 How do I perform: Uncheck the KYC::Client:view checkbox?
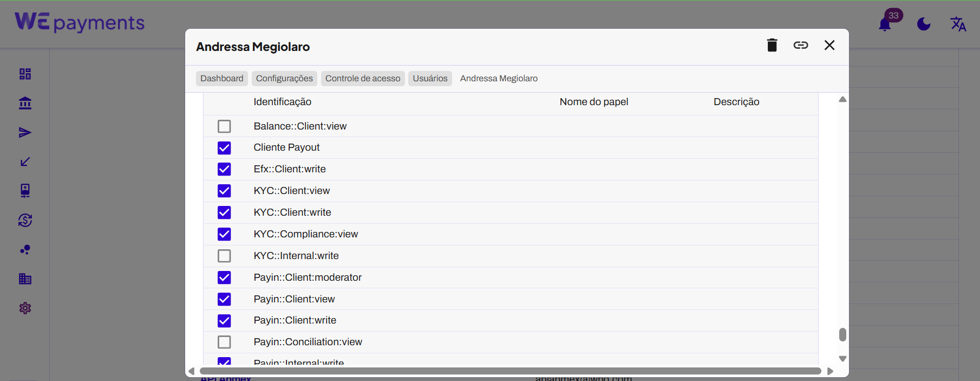(224, 191)
